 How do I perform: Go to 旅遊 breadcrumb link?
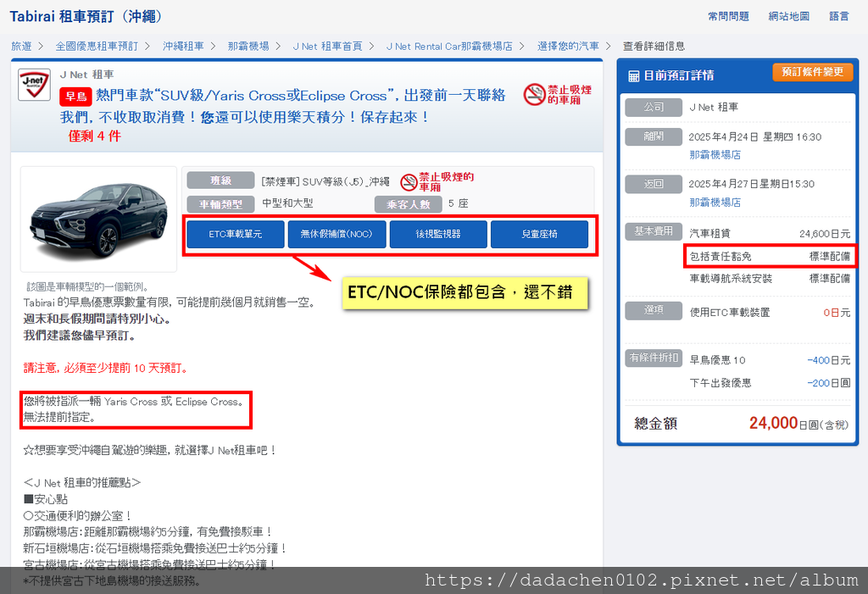coord(21,46)
